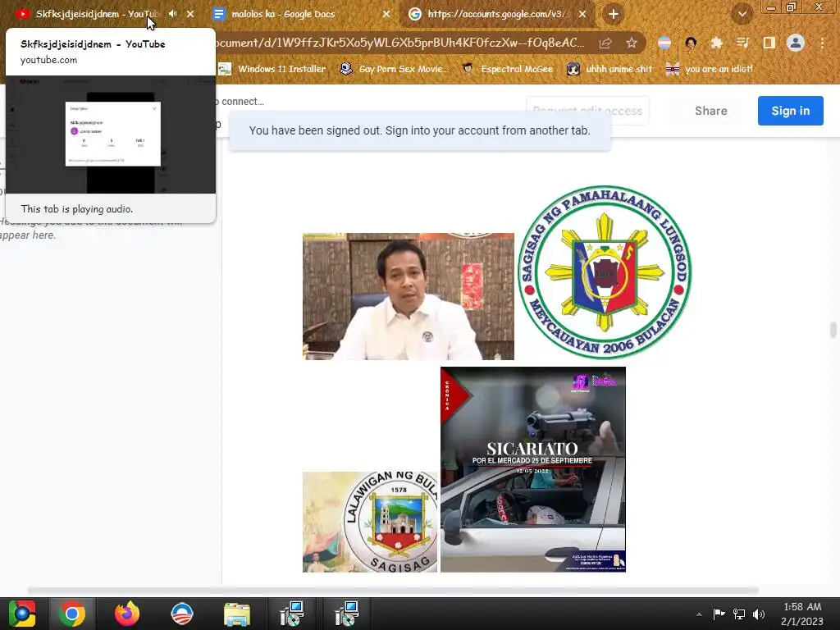Screen dimensions: 840x630
Task: Open Google Chrome from the taskbar
Action: (x=72, y=614)
